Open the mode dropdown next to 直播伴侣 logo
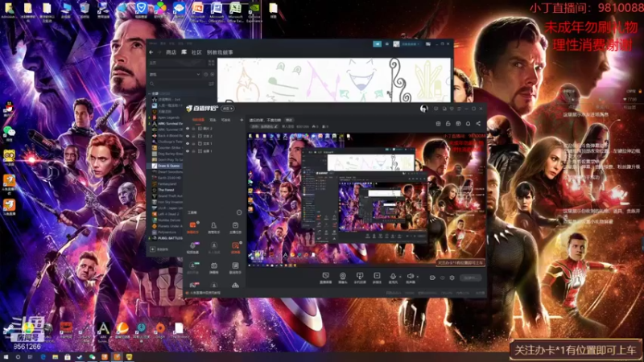Screen dimensions: 644x362 point(228,109)
